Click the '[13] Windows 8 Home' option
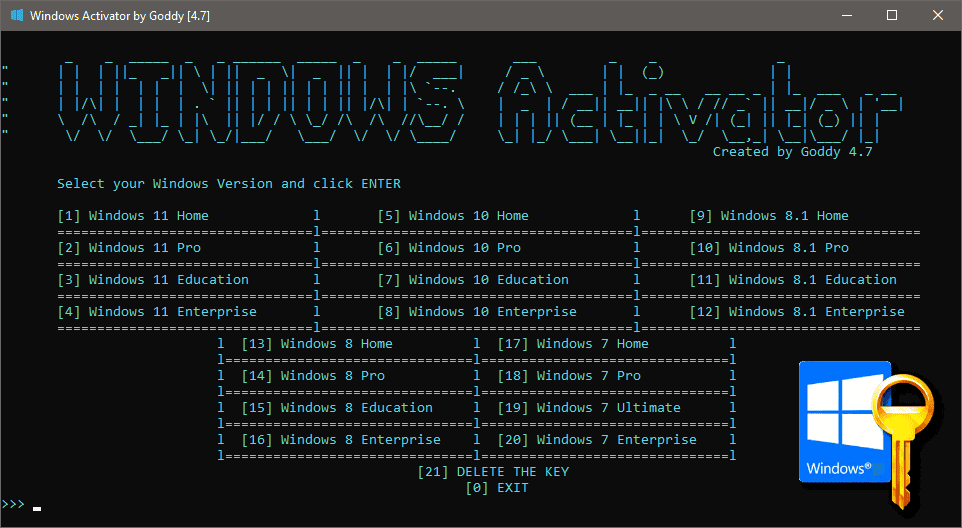The image size is (962, 528). click(317, 343)
